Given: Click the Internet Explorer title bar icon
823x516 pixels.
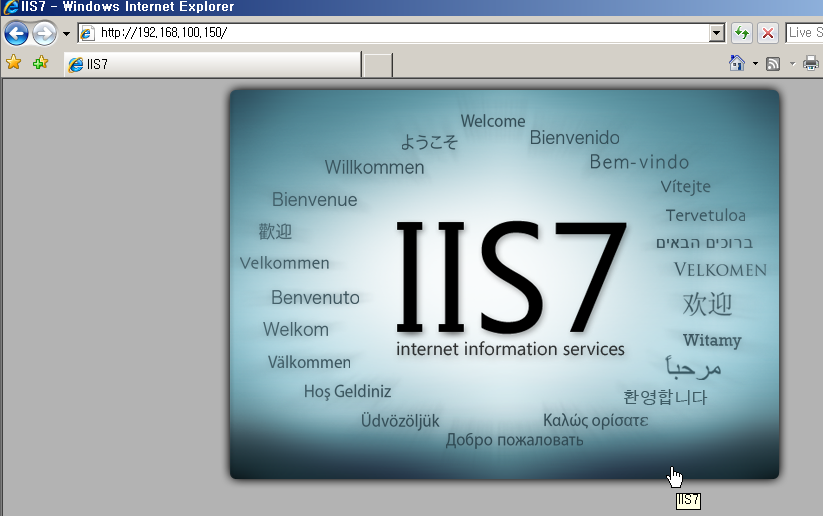Looking at the screenshot, I should [10, 7].
